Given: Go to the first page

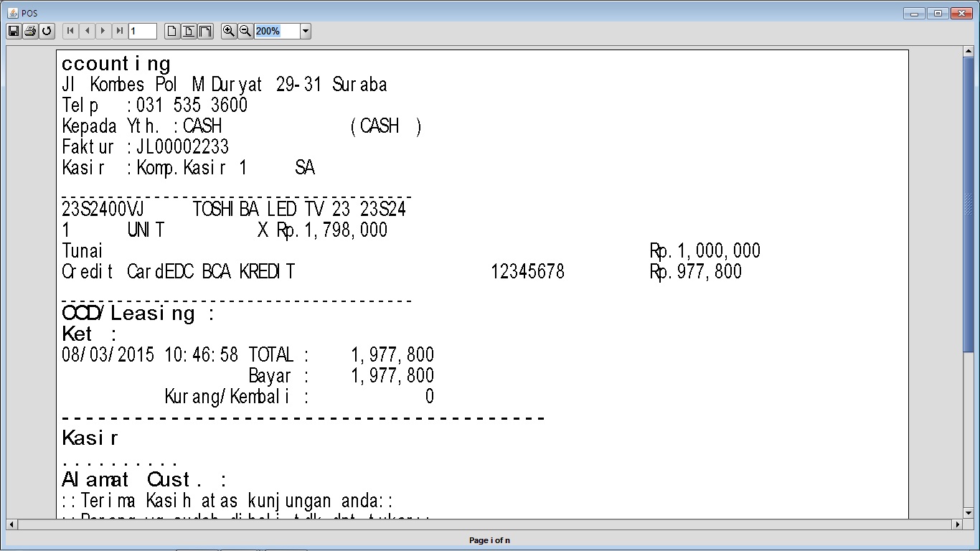Looking at the screenshot, I should point(70,31).
